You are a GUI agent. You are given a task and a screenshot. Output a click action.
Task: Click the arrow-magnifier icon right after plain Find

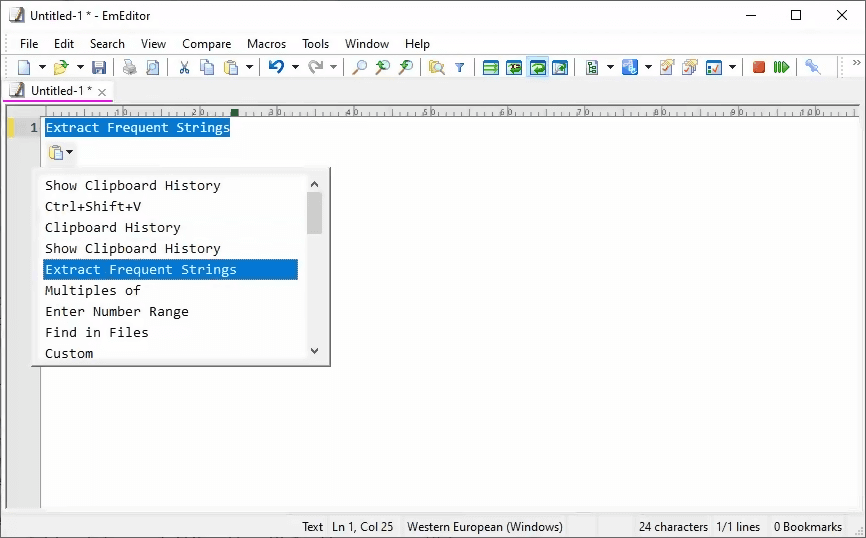pos(382,67)
